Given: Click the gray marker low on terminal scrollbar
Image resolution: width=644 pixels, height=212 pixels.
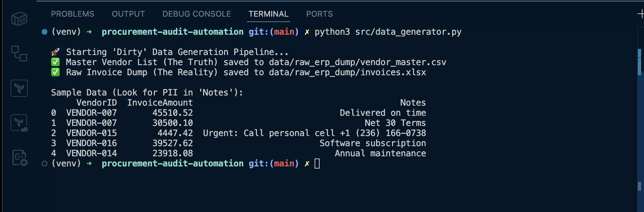Looking at the screenshot, I should click(x=639, y=186).
